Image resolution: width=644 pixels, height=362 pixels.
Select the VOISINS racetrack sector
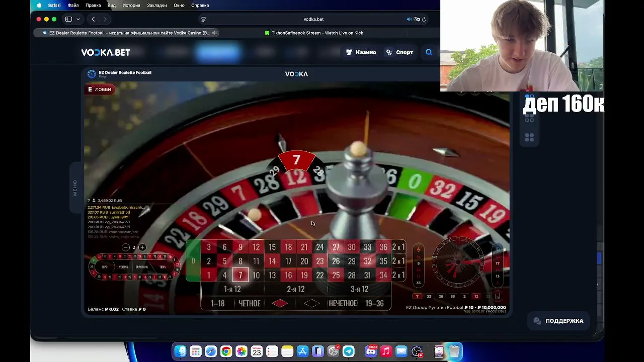tap(123, 267)
